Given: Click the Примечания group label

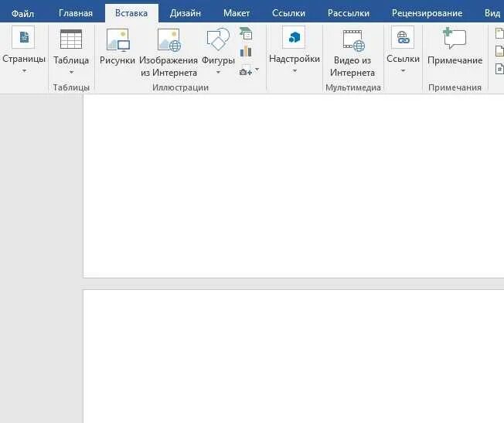Looking at the screenshot, I should (x=455, y=87).
